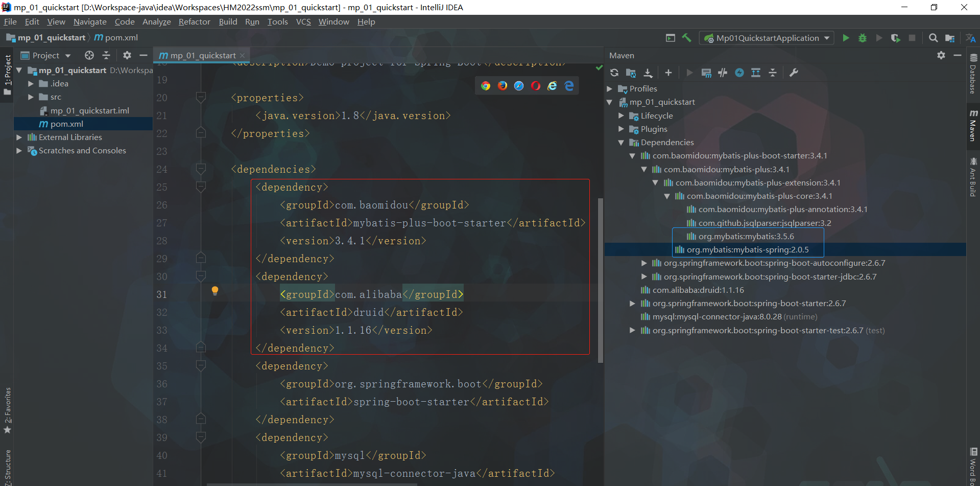Generate sources and update folders in Maven toolbar
The height and width of the screenshot is (486, 980).
click(x=631, y=73)
